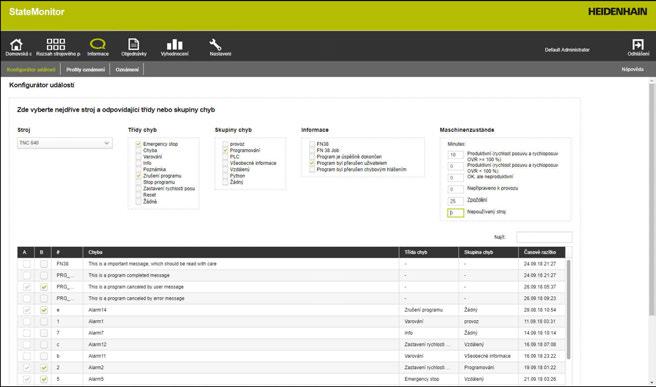Toggle the Reset error class checkbox
656x387 pixels.
138,195
